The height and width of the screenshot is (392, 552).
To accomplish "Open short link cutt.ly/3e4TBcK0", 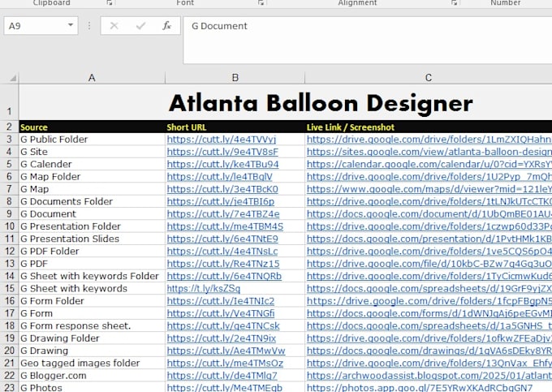I will (x=222, y=189).
